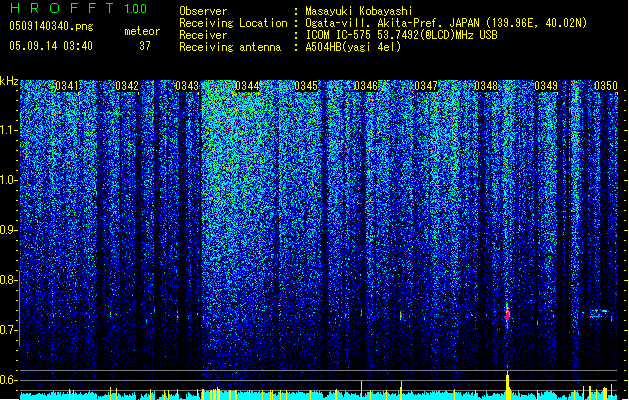Click the 0342 time marker
This screenshot has height=400, width=629.
(127, 86)
